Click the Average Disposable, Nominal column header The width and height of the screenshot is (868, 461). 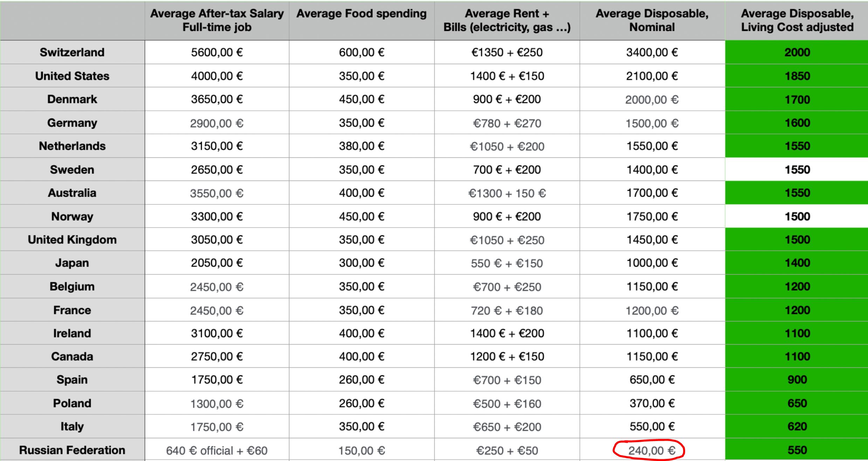652,20
